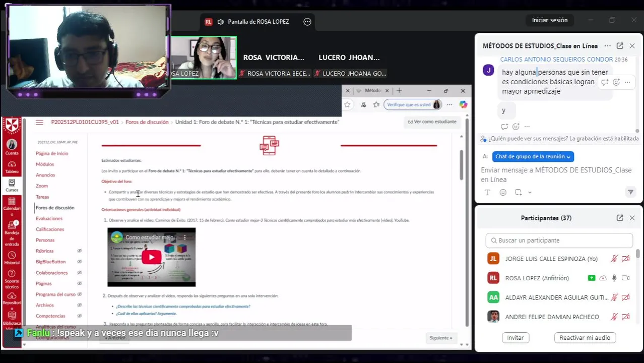
Task: Close the Métodos browser tab
Action: point(387,91)
